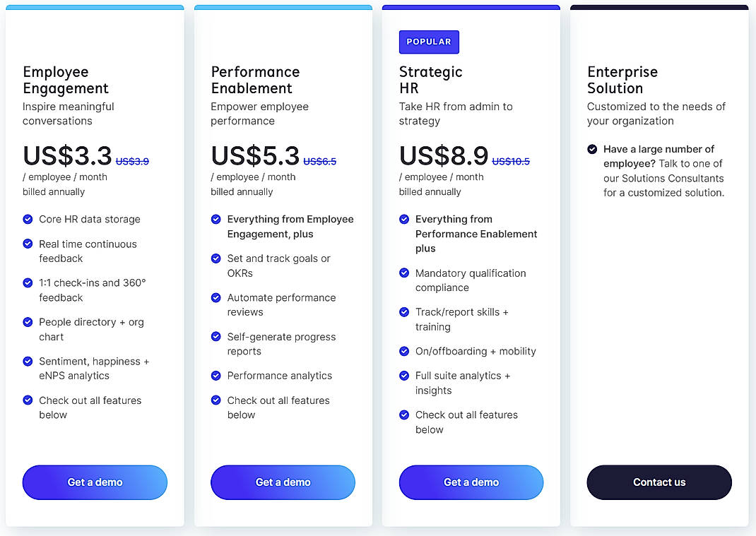
Task: Expand features via Check out all features below in Strategic HR
Action: click(466, 422)
